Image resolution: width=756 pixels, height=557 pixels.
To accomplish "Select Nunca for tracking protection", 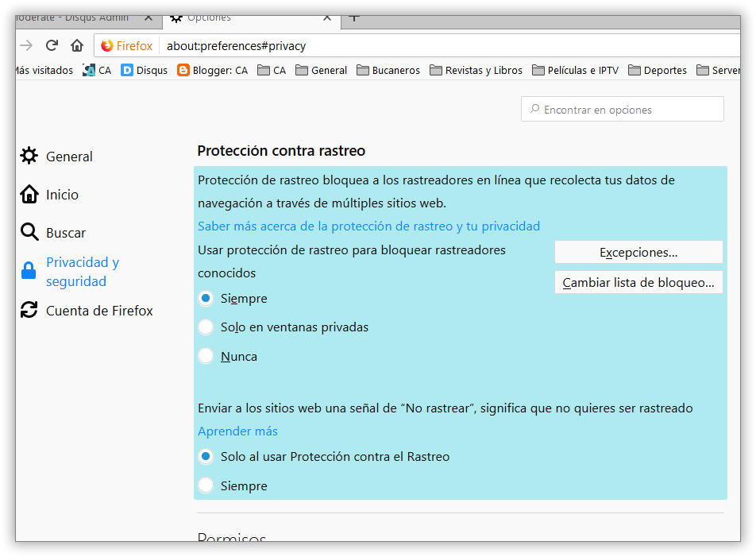I will click(x=206, y=356).
